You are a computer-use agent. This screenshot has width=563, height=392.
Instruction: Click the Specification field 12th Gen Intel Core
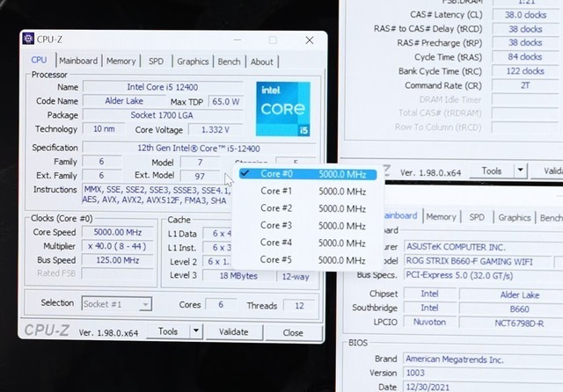tap(200, 149)
